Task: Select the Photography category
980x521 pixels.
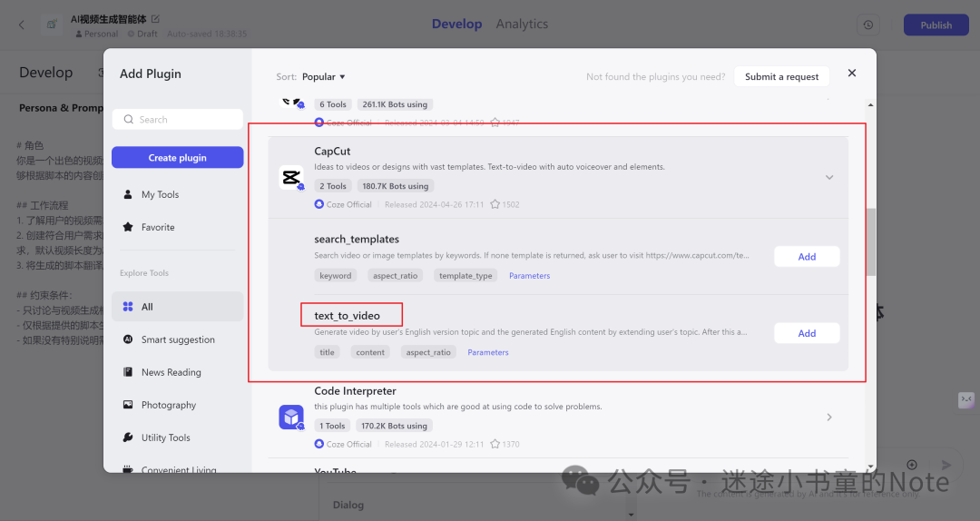Action: tap(178, 405)
